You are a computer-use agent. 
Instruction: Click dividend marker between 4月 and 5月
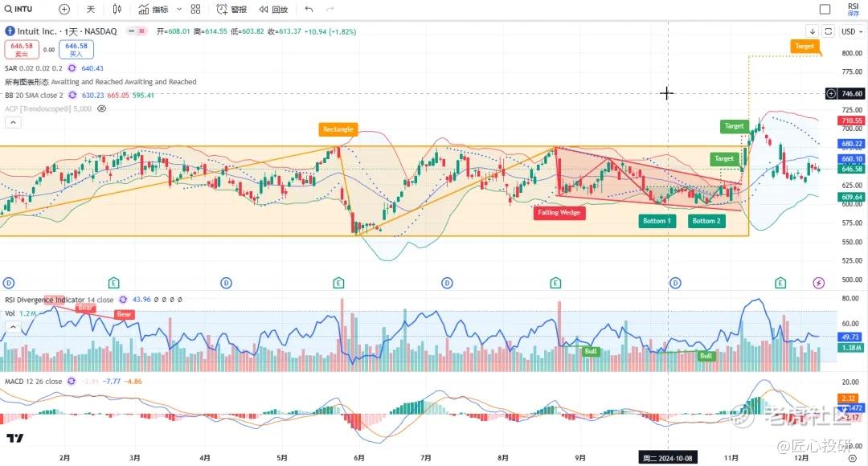pos(226,283)
